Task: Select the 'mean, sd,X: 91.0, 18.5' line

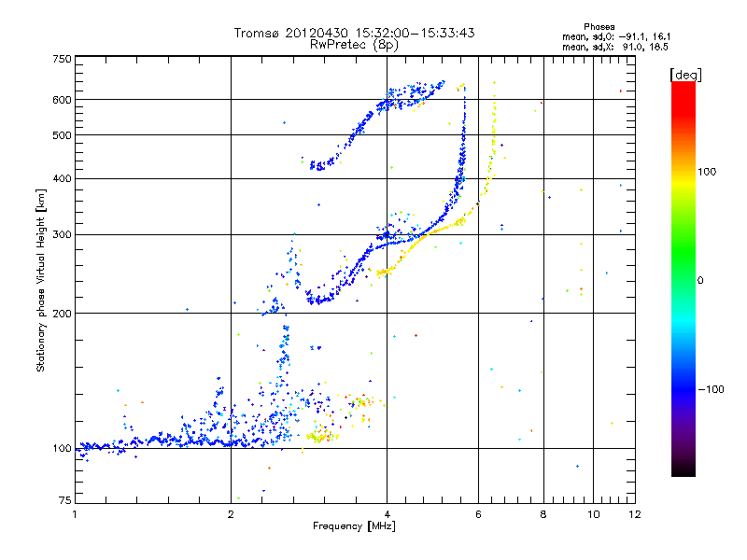Action: [615, 48]
